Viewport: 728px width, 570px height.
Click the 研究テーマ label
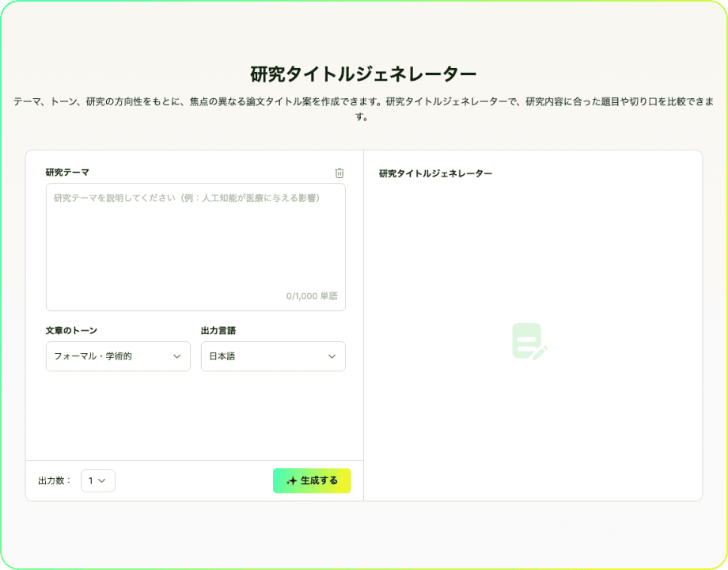pos(67,173)
